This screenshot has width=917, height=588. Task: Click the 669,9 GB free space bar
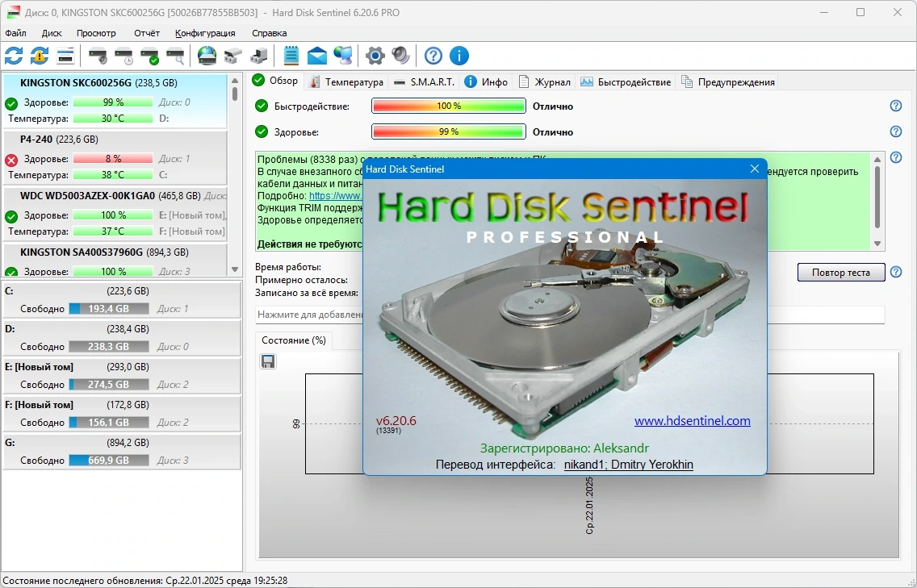tap(109, 461)
